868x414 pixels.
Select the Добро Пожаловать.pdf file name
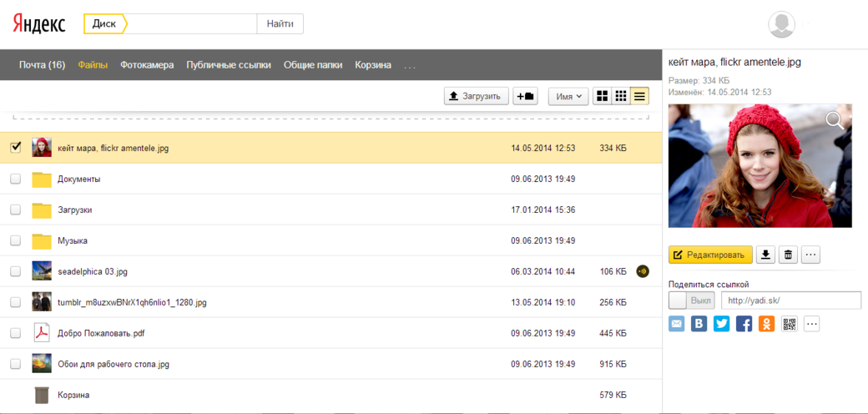click(101, 333)
